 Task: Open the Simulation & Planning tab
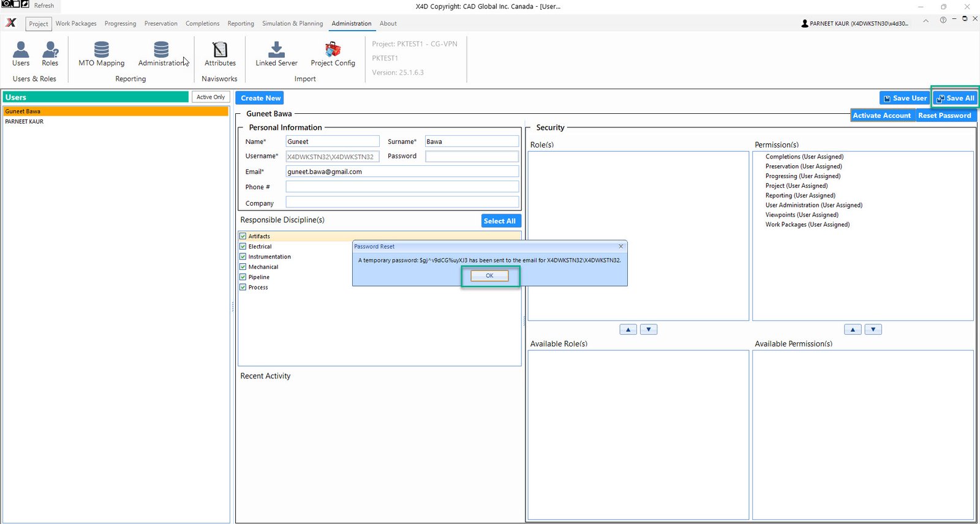292,24
